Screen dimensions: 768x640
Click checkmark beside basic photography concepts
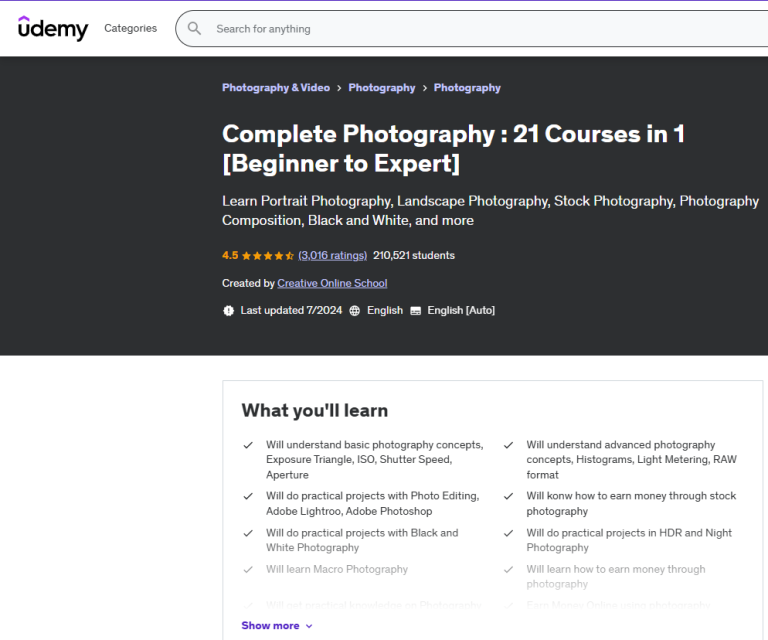coord(248,446)
